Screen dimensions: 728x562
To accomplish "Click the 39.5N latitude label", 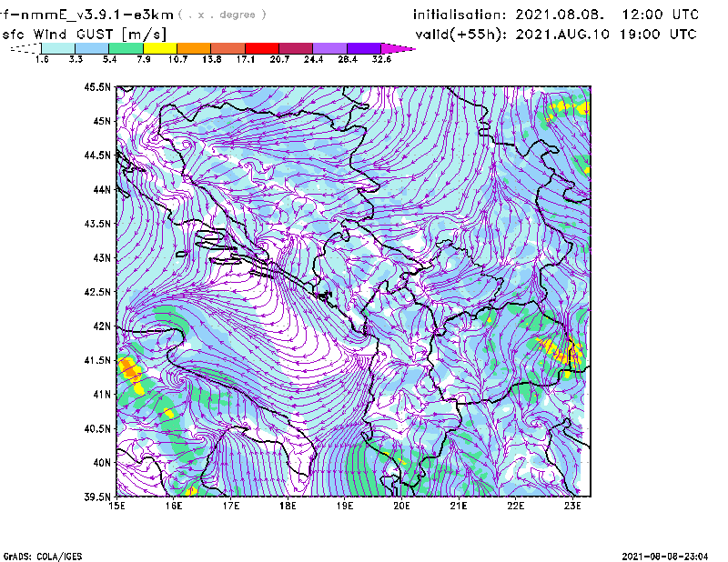I will pos(98,497).
